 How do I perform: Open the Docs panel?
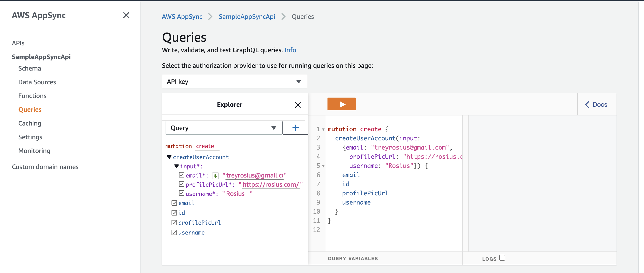point(596,104)
